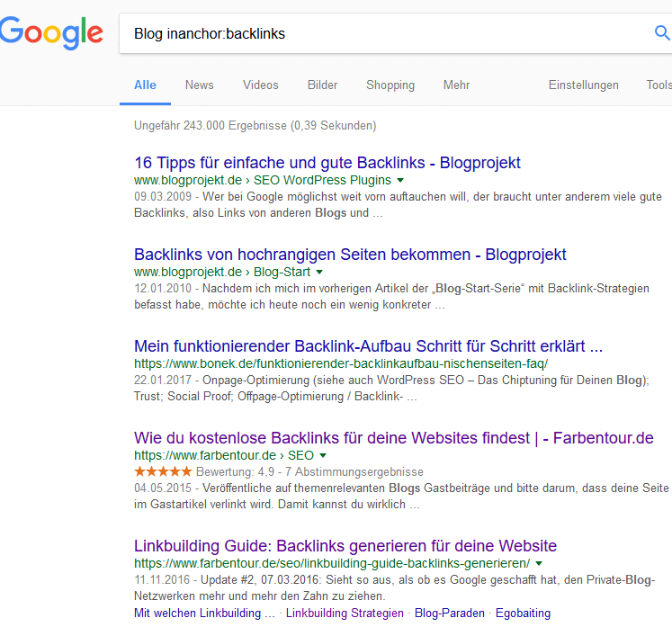The image size is (672, 627).
Task: Open 'Mein funktionierender Backlink-Aufbau' result
Action: click(x=369, y=346)
